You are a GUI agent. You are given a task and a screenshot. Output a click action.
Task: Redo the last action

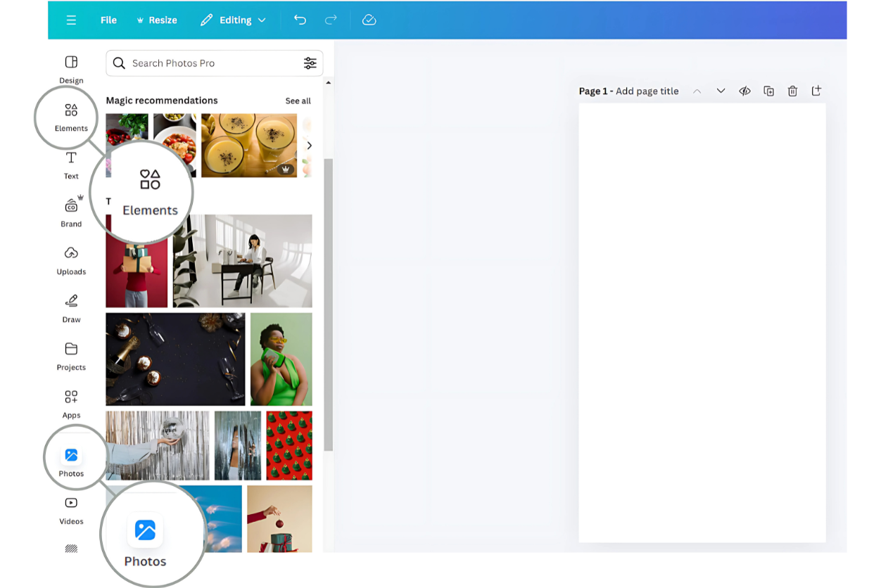[x=331, y=20]
